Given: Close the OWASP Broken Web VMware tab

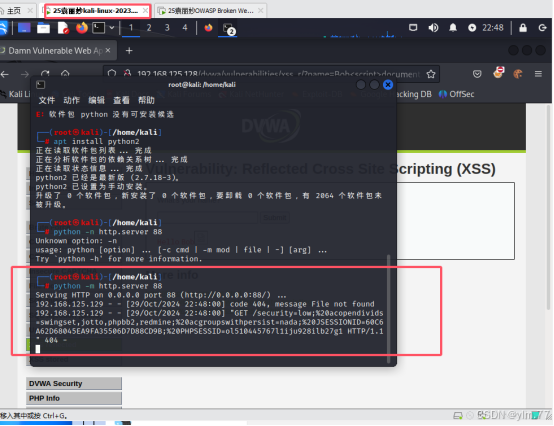Looking at the screenshot, I should tap(260, 11).
